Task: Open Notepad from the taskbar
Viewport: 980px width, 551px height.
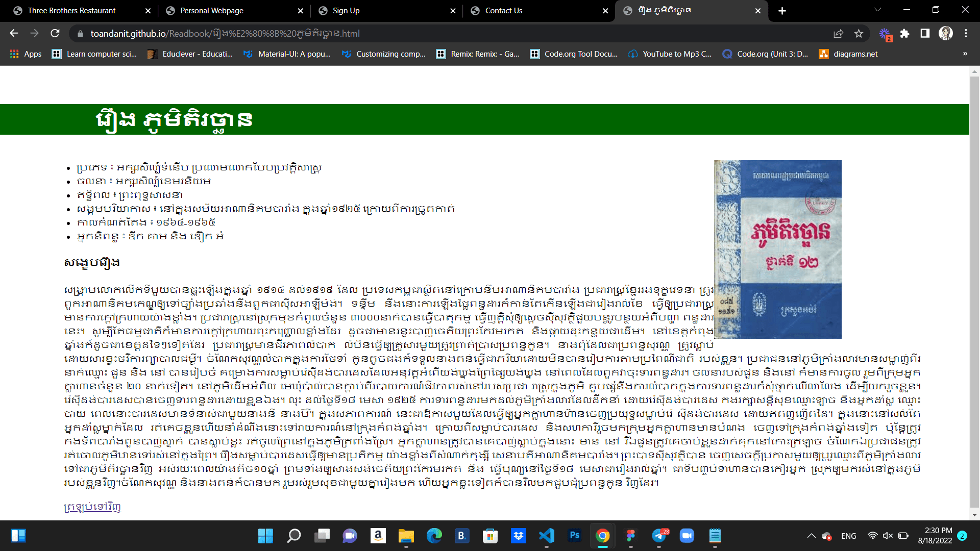Action: 715,536
